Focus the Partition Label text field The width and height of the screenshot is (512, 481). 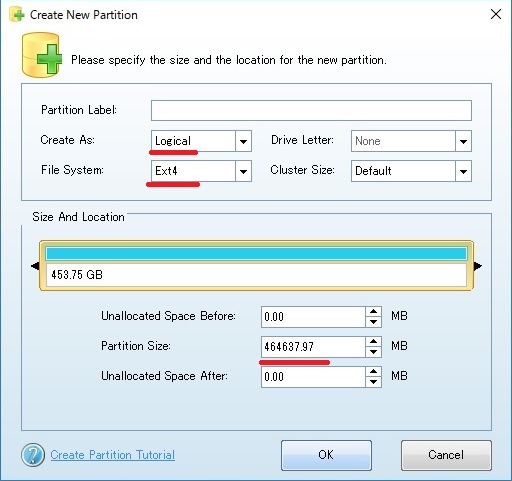(x=311, y=110)
